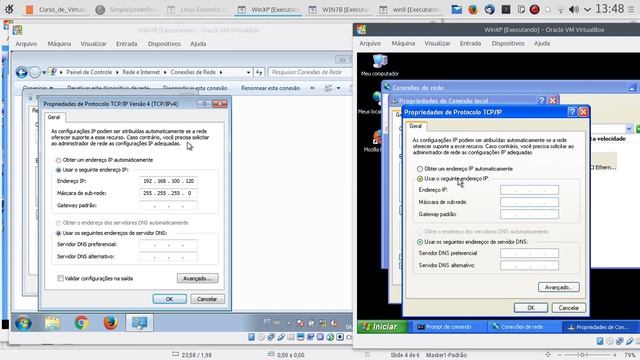Screen dimensions: 640x360
Task: Confirm OK in Win7 TCP/IPv4 dialog
Action: [169, 299]
